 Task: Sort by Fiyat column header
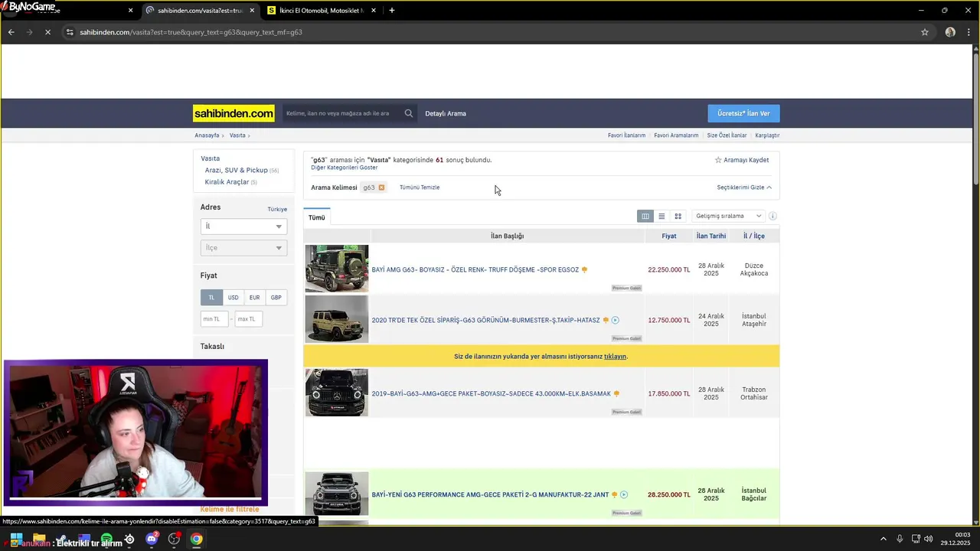(669, 236)
